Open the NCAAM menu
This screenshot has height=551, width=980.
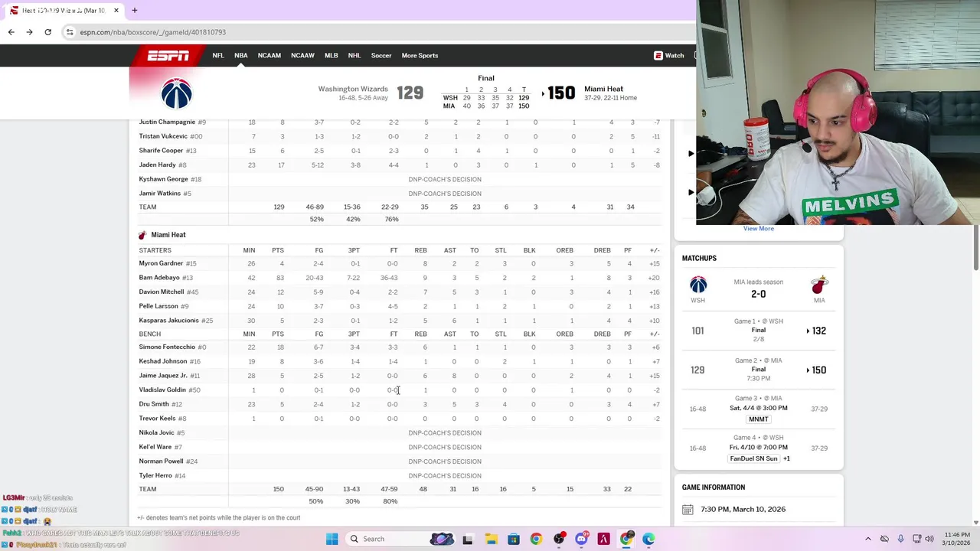pos(269,56)
